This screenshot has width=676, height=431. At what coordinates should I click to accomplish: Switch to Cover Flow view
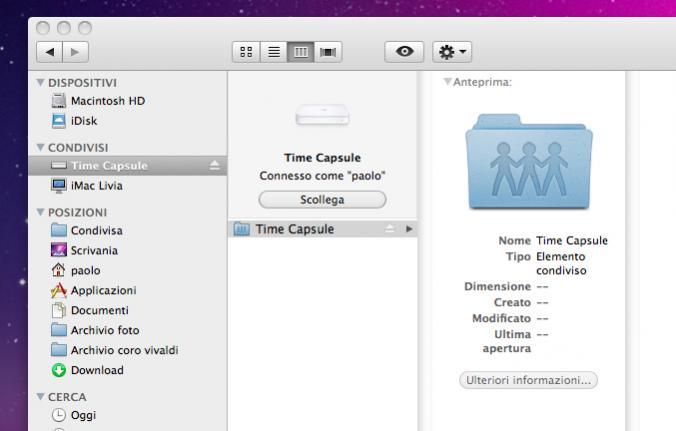(328, 52)
